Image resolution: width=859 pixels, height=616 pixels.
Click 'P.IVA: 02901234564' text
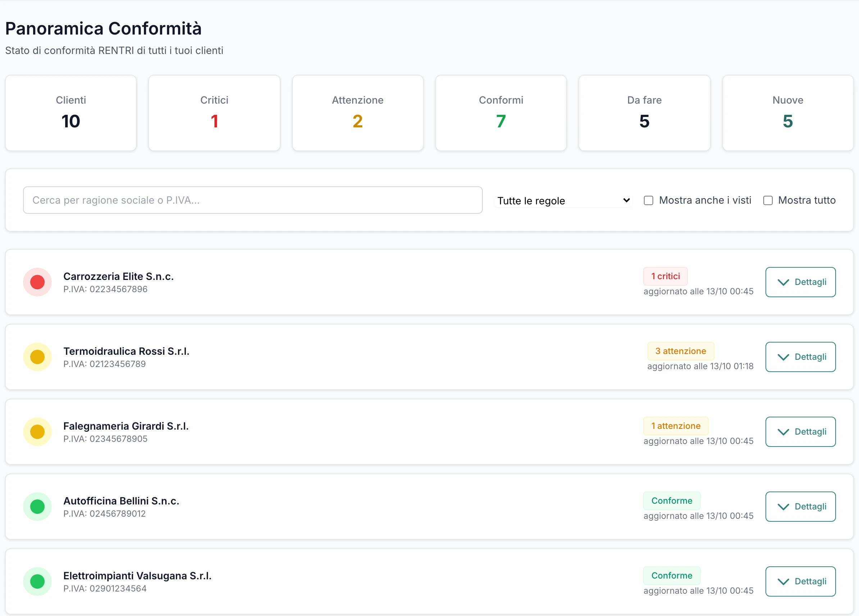point(105,588)
